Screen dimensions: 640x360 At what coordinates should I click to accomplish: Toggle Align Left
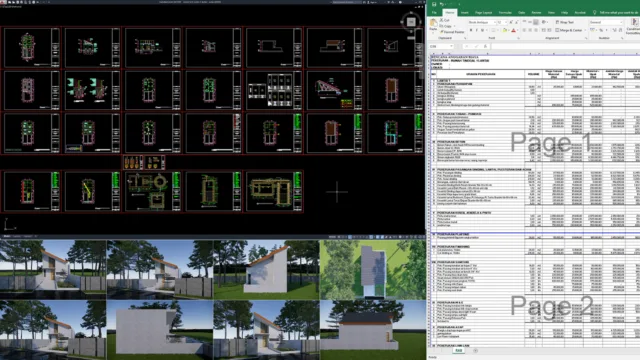tap(524, 30)
